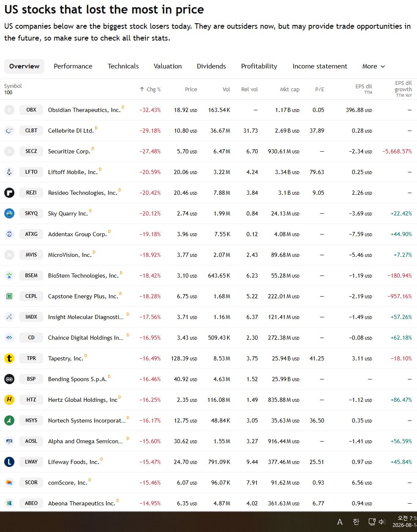Expand the More tabs dropdown

tap(373, 66)
